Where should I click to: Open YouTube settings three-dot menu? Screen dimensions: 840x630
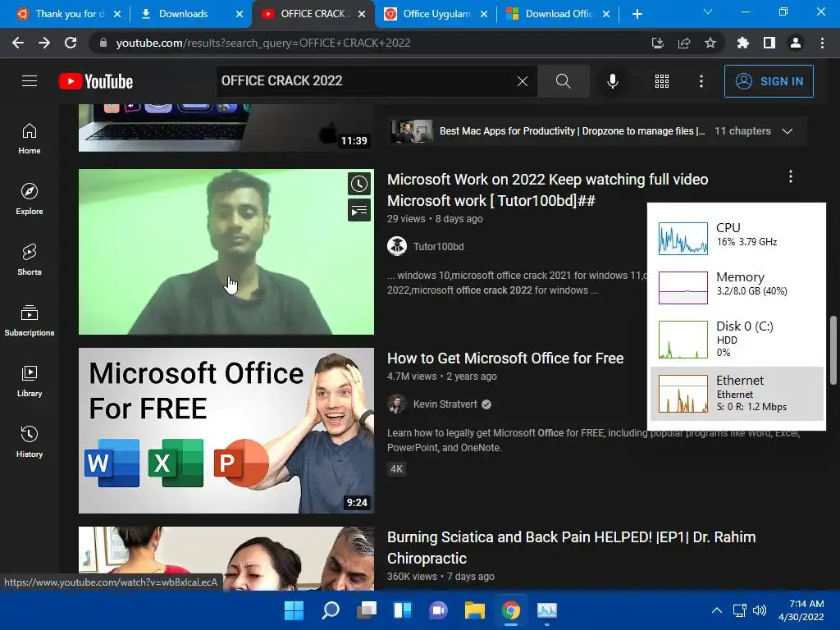701,81
